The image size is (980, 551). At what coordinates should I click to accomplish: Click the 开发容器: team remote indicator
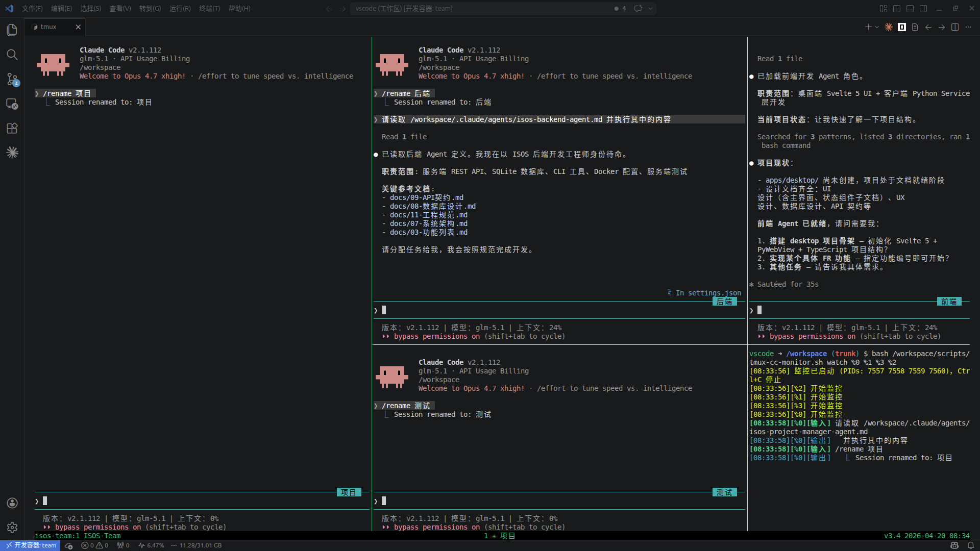pyautogui.click(x=30, y=545)
